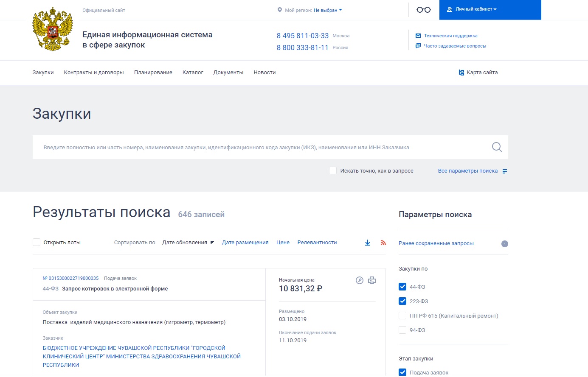The width and height of the screenshot is (588, 377).
Task: Sort results by Дате размещения
Action: (245, 243)
